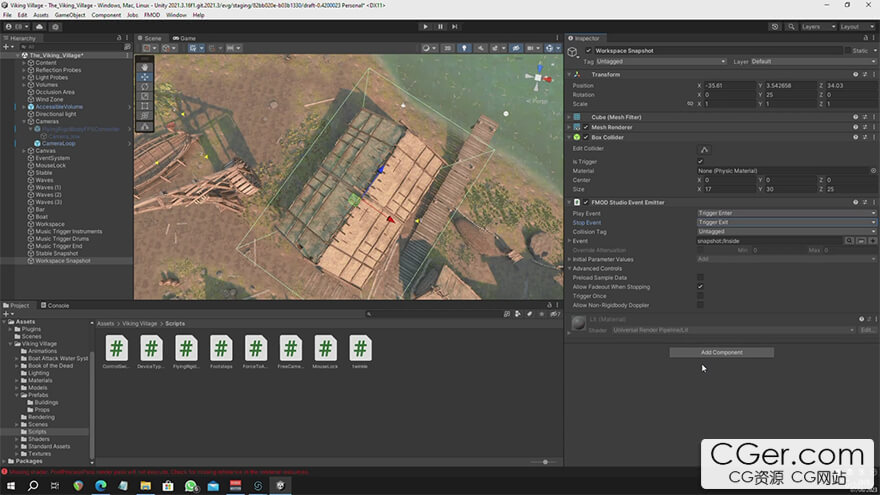Expand Initial Parameter Values section
The width and height of the screenshot is (880, 495).
[x=570, y=259]
